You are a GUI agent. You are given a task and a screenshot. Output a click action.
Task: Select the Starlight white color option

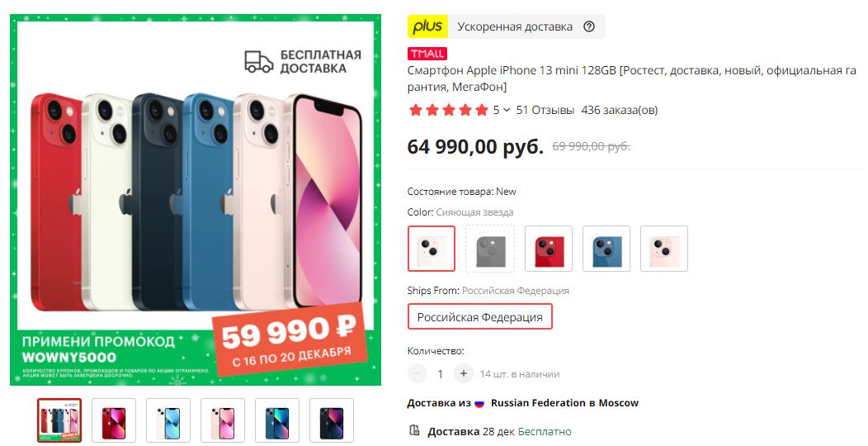tap(432, 249)
